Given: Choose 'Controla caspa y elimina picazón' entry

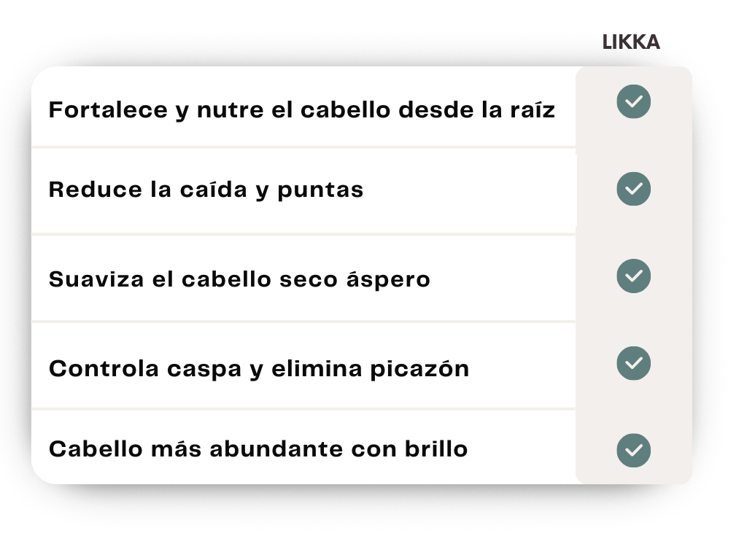Looking at the screenshot, I should 259,369.
